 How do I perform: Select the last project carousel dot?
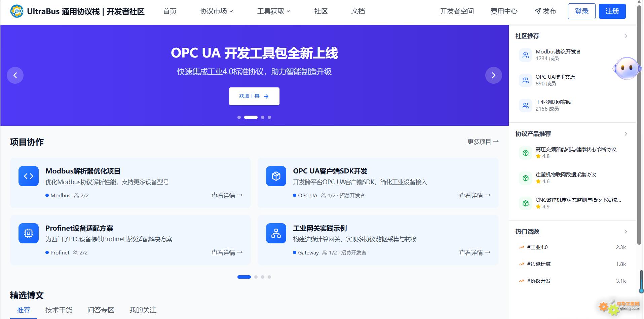coord(269,277)
